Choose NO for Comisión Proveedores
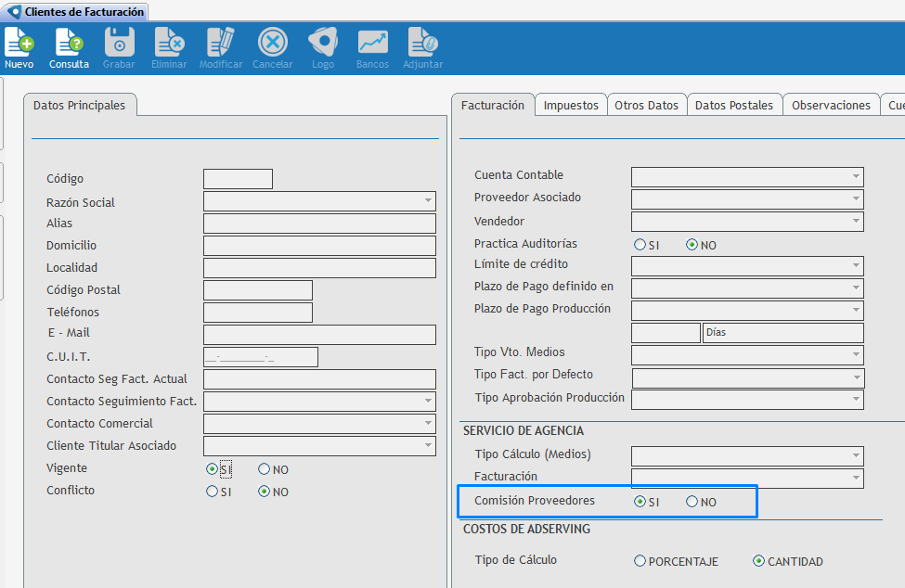Image resolution: width=905 pixels, height=588 pixels. click(x=692, y=502)
